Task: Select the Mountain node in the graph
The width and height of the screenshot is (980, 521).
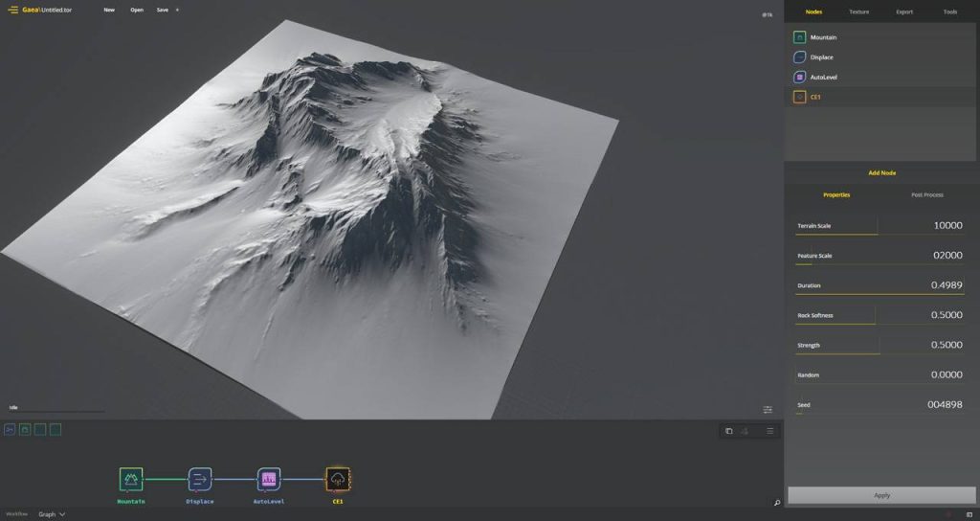Action: [131, 478]
